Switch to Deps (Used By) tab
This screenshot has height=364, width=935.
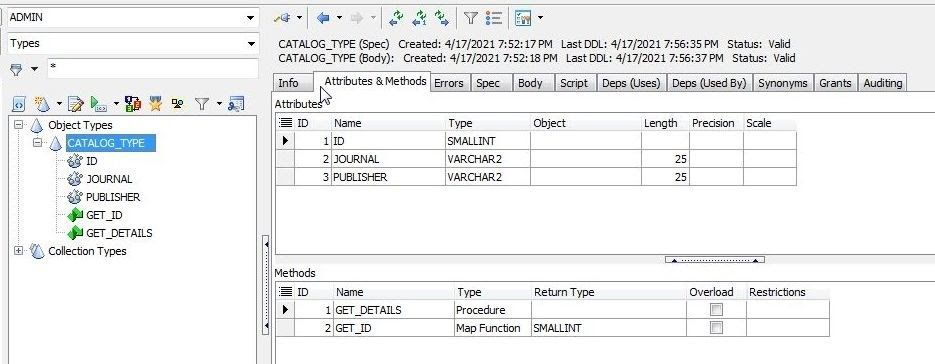(709, 83)
